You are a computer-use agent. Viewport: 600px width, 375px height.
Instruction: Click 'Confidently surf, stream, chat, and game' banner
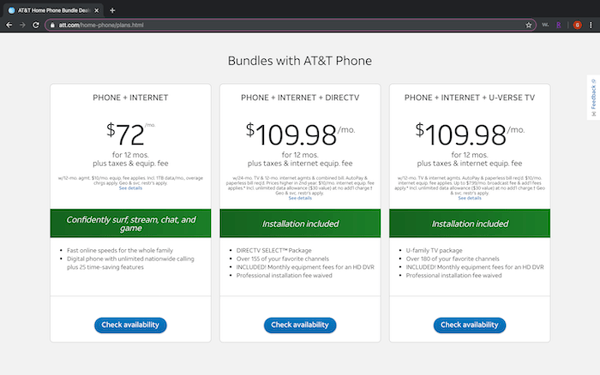pos(130,223)
